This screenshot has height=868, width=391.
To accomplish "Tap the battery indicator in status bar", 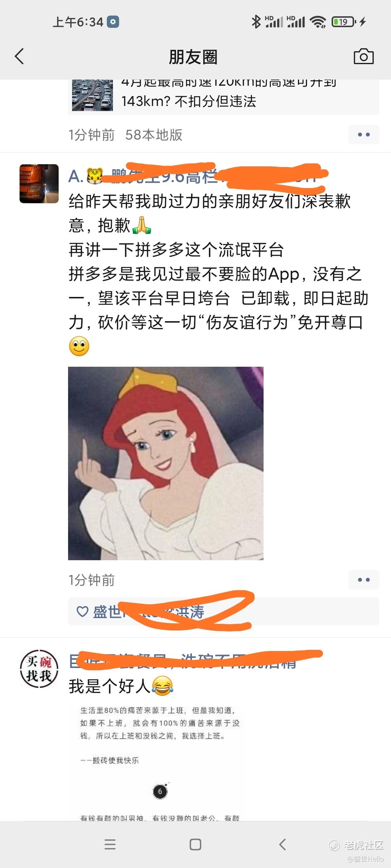I will [344, 22].
